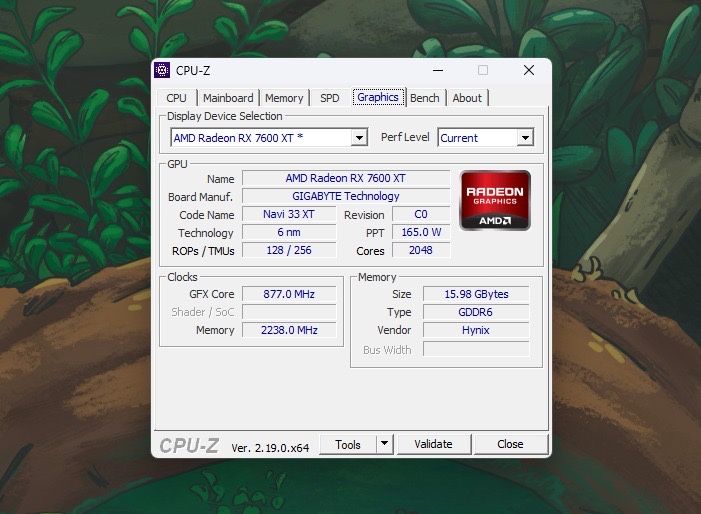Click the CPU-Z app icon in title bar
This screenshot has width=701, height=514.
(162, 70)
